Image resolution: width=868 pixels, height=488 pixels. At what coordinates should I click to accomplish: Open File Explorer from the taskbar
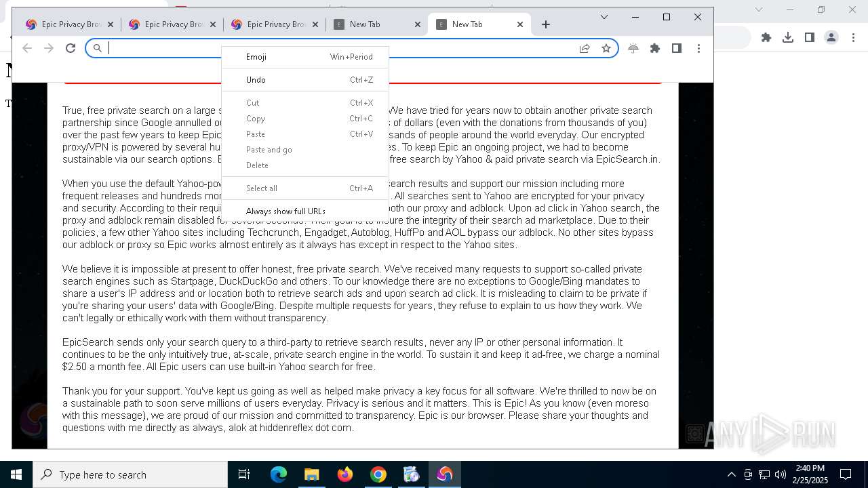click(x=311, y=474)
